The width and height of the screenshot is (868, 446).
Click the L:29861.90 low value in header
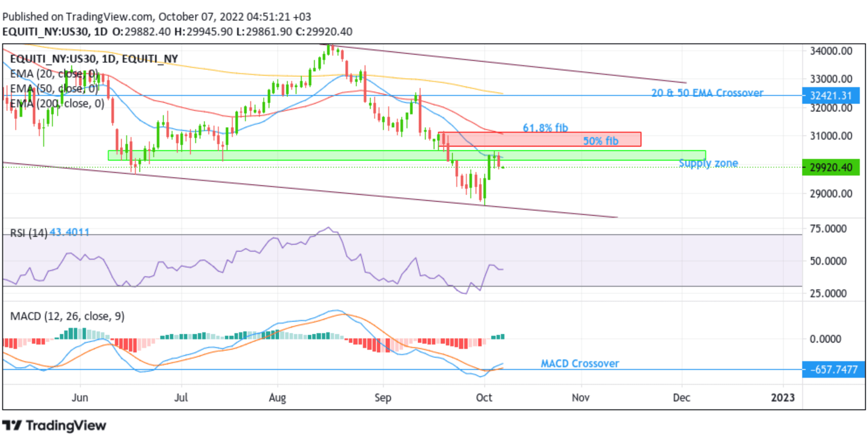[x=264, y=32]
